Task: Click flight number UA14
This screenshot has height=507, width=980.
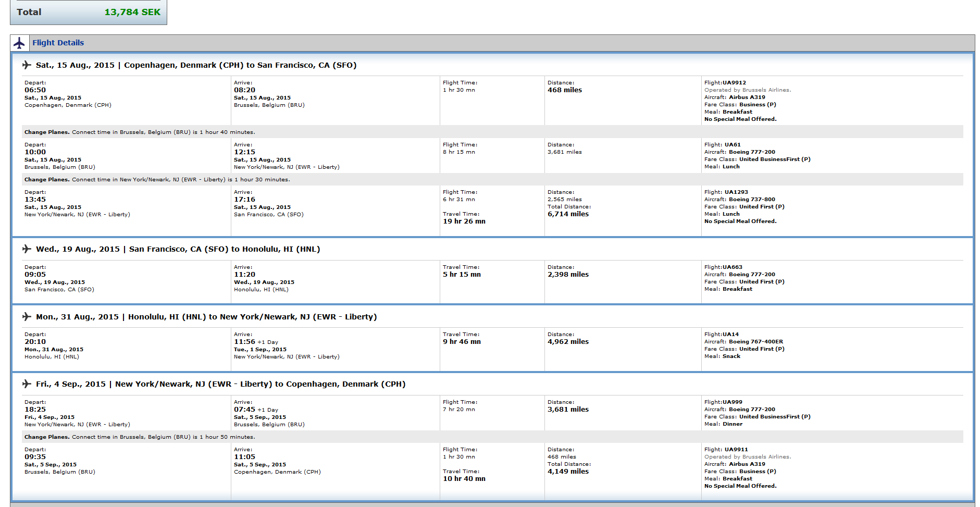Action: point(730,334)
